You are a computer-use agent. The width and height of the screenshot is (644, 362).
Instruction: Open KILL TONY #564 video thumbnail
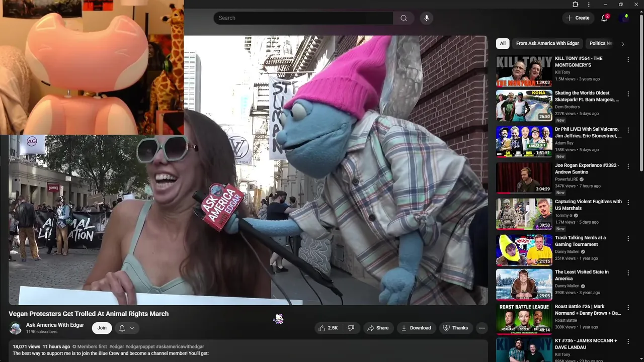[524, 71]
